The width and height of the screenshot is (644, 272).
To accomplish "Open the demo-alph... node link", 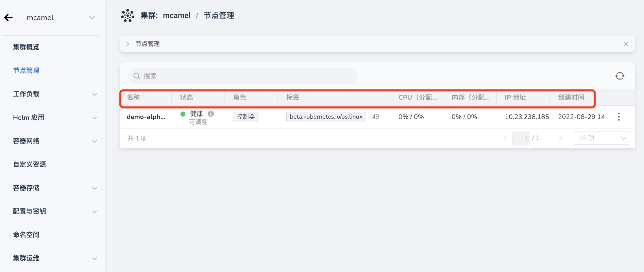I will pyautogui.click(x=146, y=117).
